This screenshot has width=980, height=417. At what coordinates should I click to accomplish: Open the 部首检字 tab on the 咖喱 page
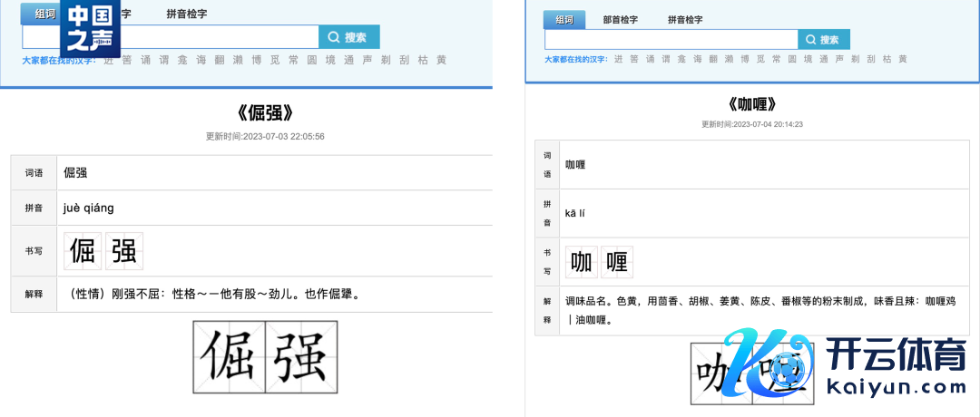(x=620, y=20)
